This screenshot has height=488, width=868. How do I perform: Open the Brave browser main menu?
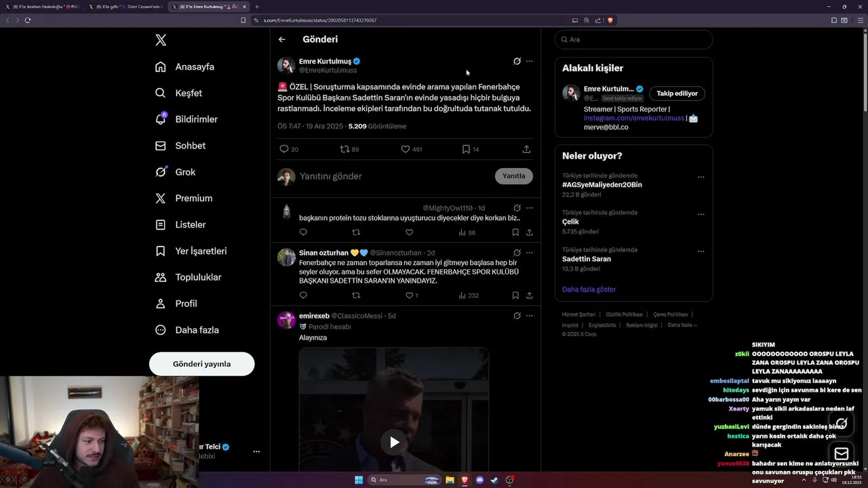(x=860, y=20)
